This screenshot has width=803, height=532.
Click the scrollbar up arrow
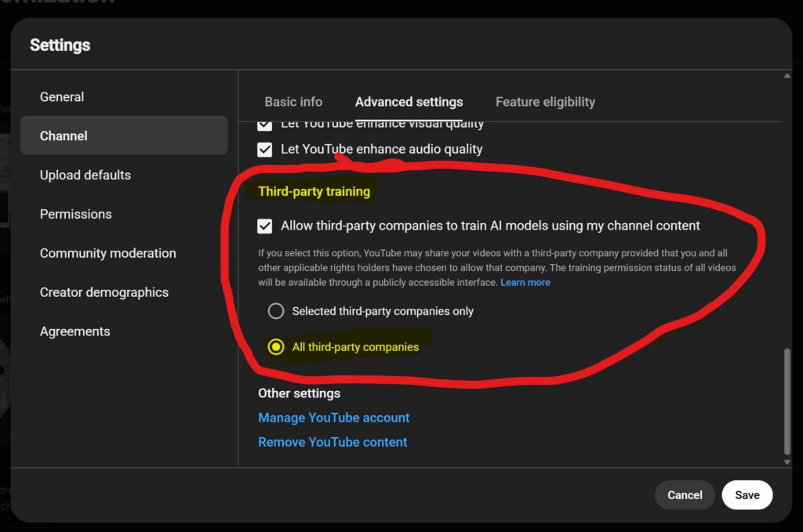(x=787, y=76)
